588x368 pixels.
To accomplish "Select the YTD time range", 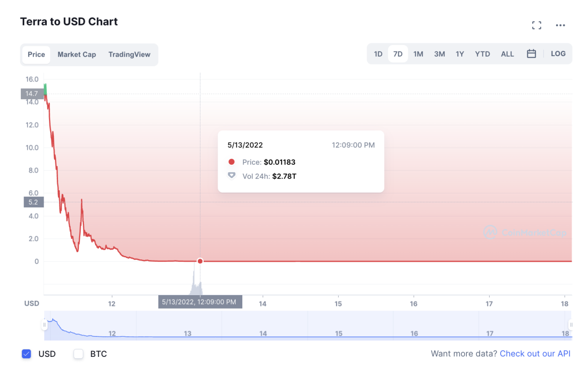I will click(x=482, y=54).
